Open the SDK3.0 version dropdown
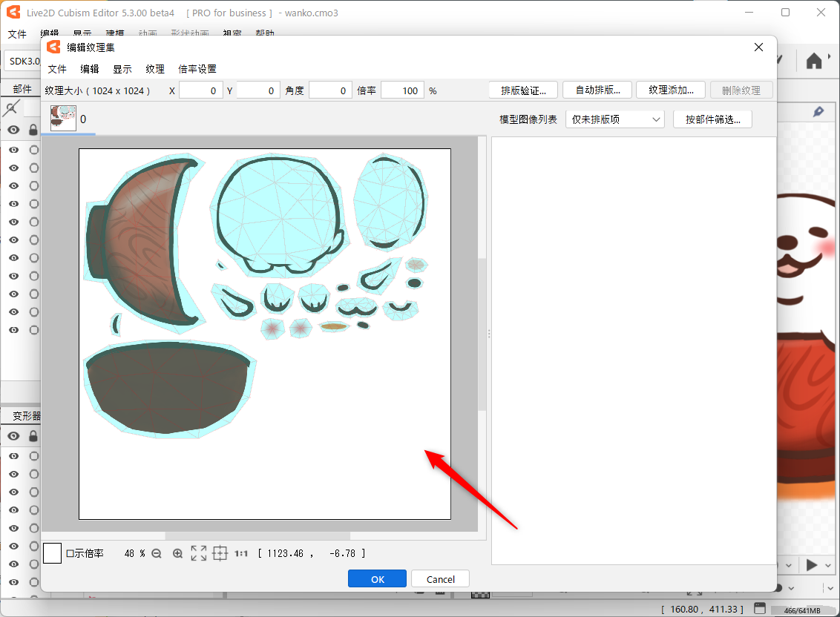This screenshot has width=840, height=617. tap(21, 61)
